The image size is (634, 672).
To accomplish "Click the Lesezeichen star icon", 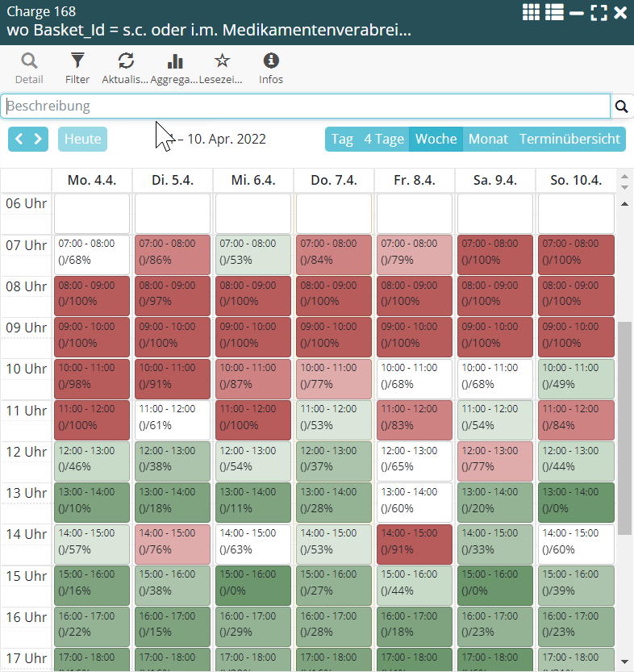I will 223,62.
